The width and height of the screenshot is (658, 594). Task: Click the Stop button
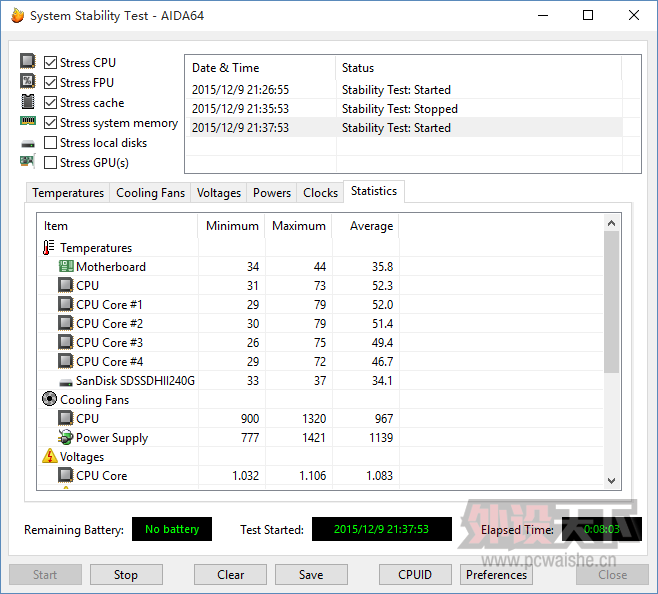coord(126,574)
